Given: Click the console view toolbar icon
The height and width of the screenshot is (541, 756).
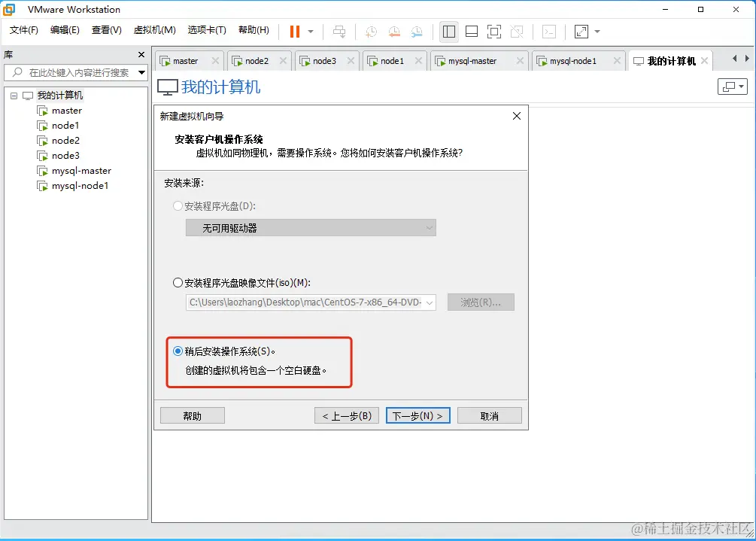Looking at the screenshot, I should click(x=549, y=32).
